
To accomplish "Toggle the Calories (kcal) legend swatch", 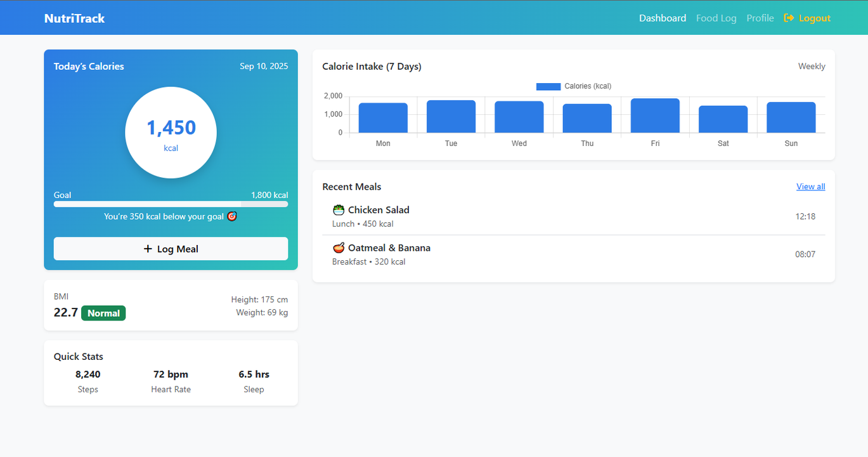I will pyautogui.click(x=548, y=86).
